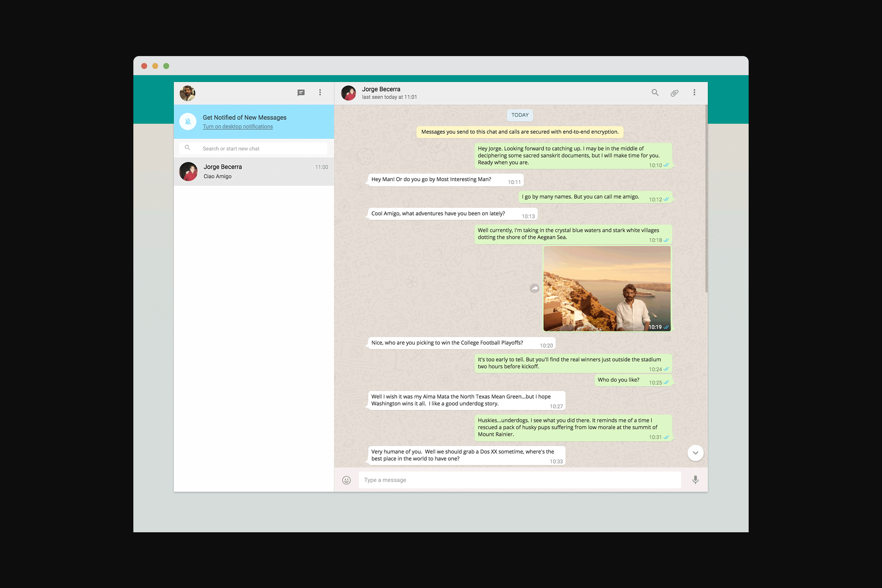The image size is (882, 588).
Task: Open the chat header three-dot menu
Action: point(694,93)
